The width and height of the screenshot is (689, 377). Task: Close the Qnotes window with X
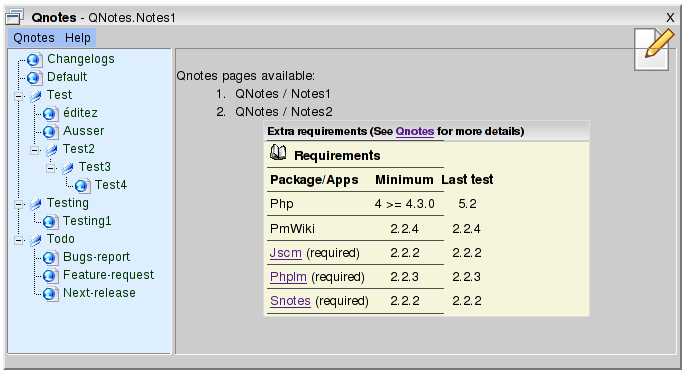click(x=670, y=18)
